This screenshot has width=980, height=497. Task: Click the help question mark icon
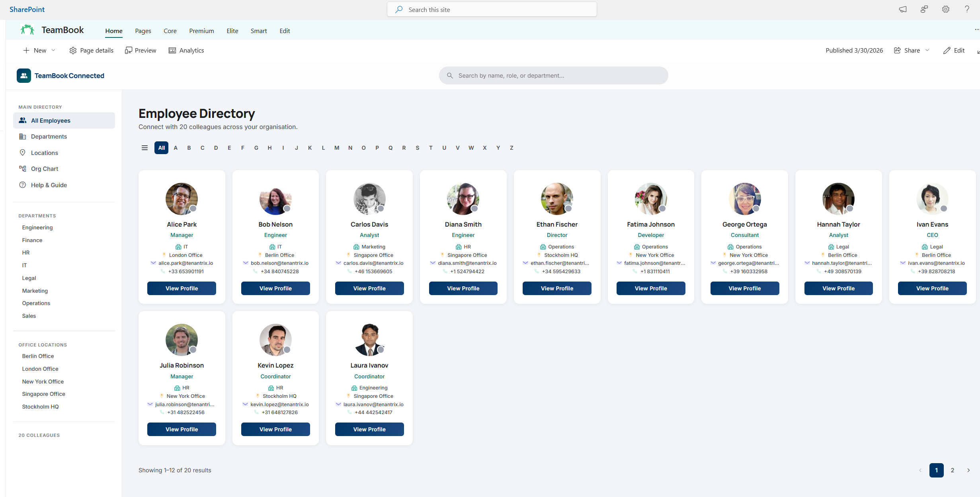click(x=967, y=9)
